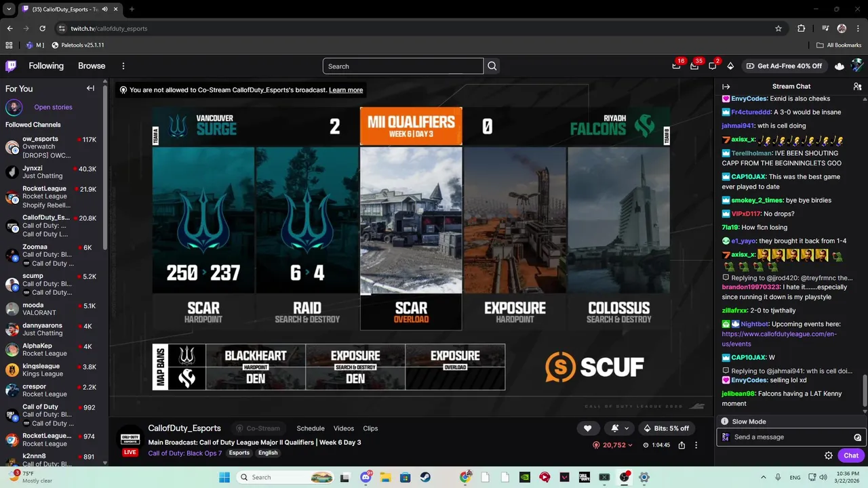Open whispers icon with 2 badge
The height and width of the screenshot is (488, 868).
713,66
